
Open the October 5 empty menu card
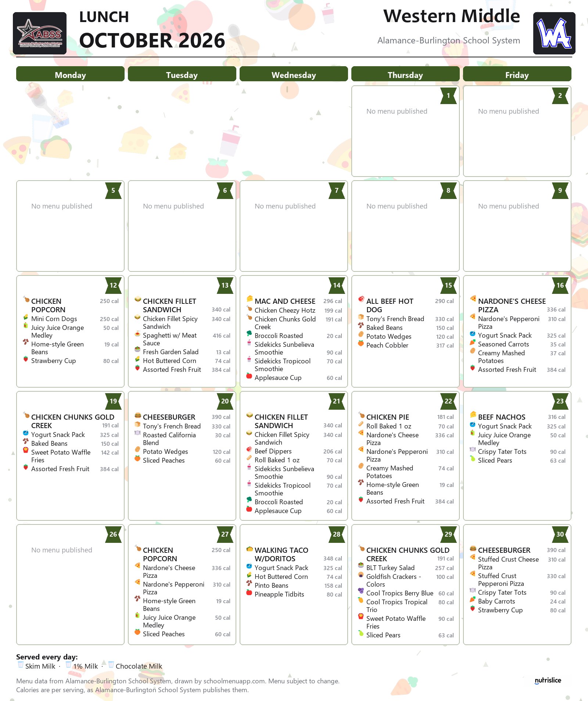pos(70,226)
